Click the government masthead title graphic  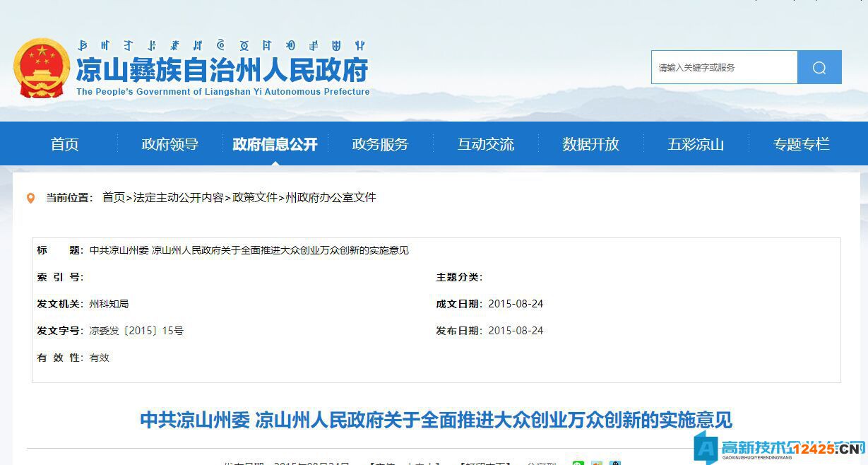click(224, 69)
